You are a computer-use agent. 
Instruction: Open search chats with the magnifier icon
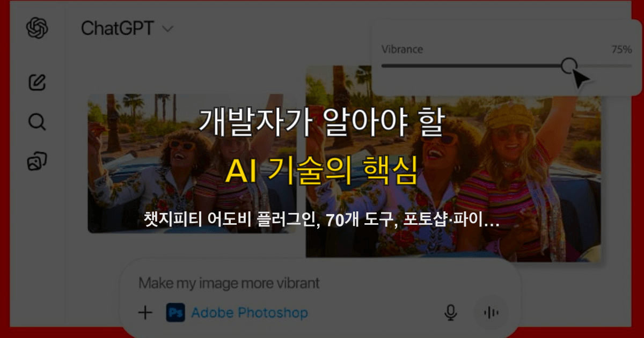pyautogui.click(x=36, y=122)
